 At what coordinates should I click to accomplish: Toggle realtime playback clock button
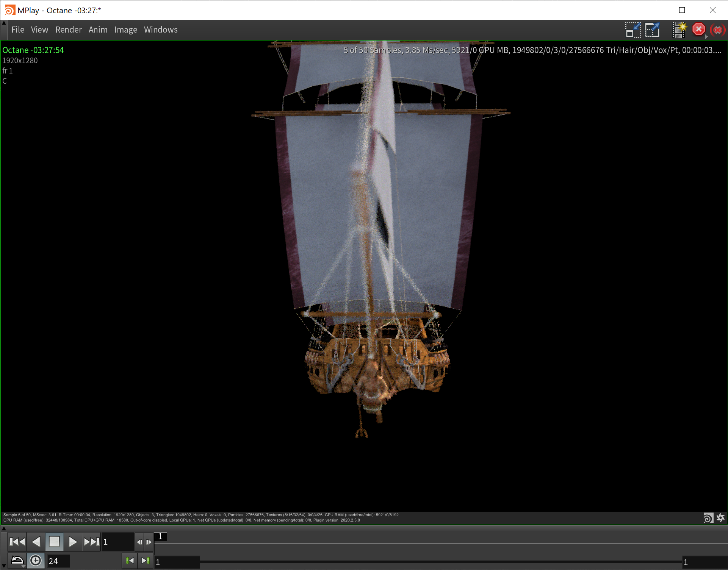tap(36, 561)
